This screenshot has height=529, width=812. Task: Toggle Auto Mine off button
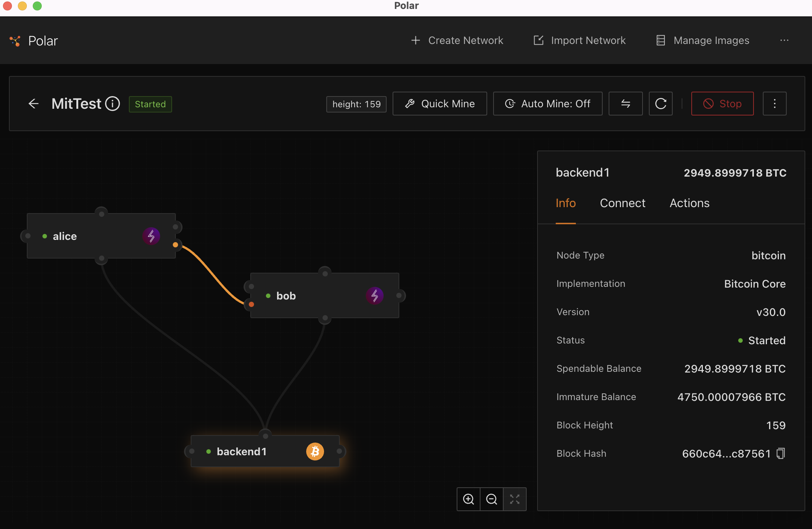pos(548,104)
